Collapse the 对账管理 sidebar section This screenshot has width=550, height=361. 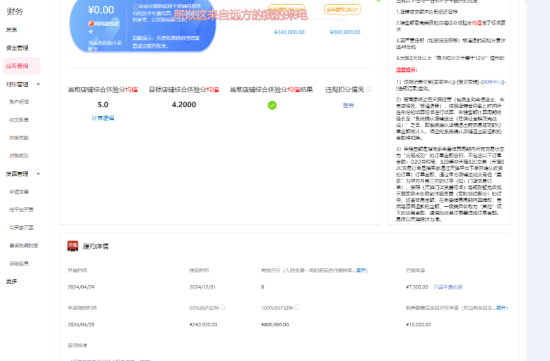[x=38, y=84]
